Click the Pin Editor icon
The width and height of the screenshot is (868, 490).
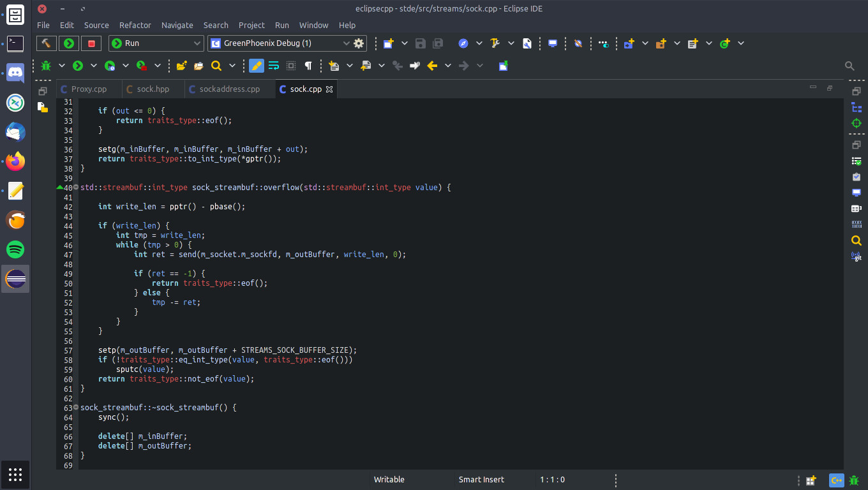click(x=503, y=66)
